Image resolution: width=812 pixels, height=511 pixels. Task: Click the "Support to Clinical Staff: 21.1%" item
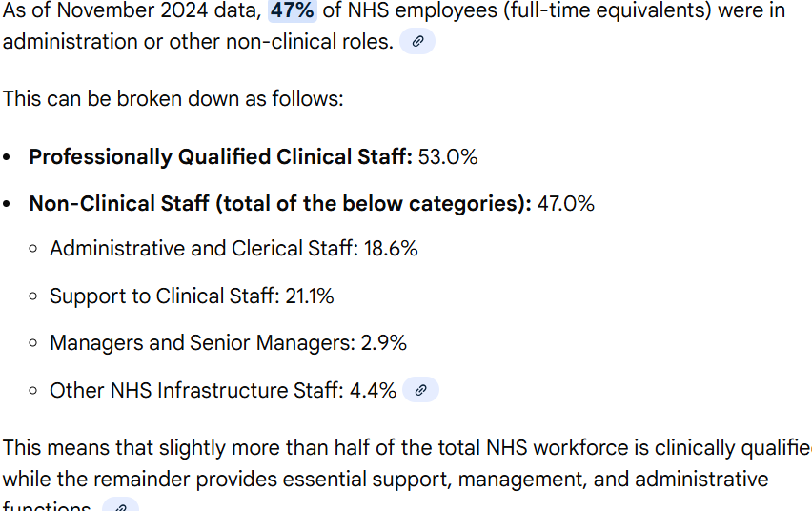point(192,296)
